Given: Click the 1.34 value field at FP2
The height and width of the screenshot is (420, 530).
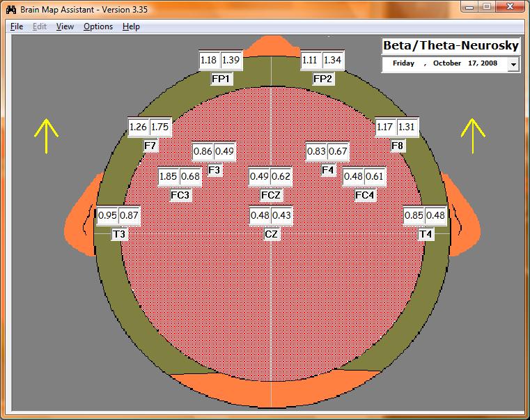Looking at the screenshot, I should pos(333,61).
